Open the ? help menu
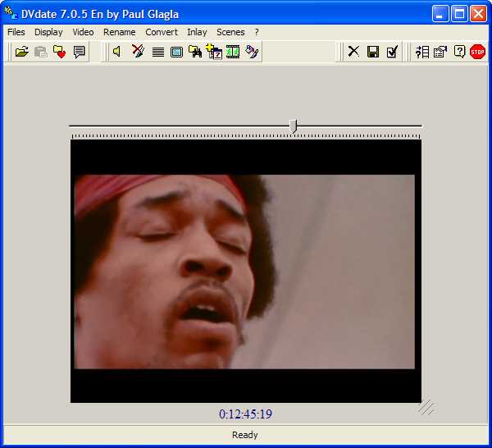 pyautogui.click(x=257, y=32)
